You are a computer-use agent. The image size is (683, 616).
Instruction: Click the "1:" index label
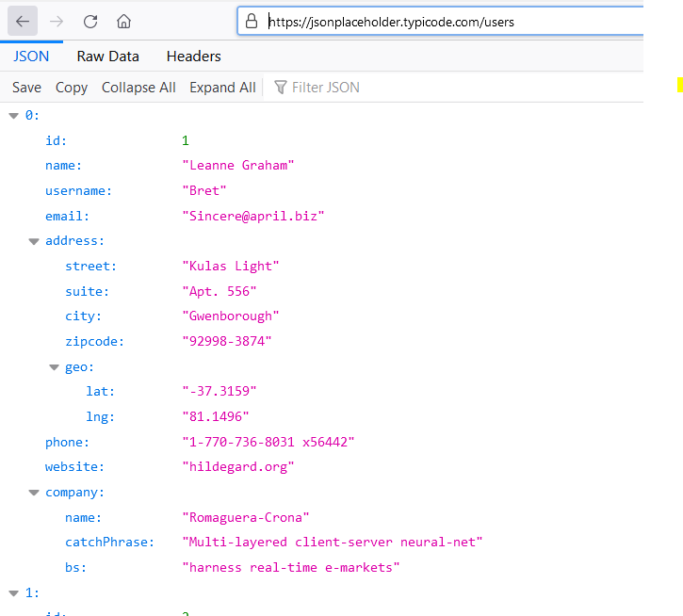pos(32,593)
